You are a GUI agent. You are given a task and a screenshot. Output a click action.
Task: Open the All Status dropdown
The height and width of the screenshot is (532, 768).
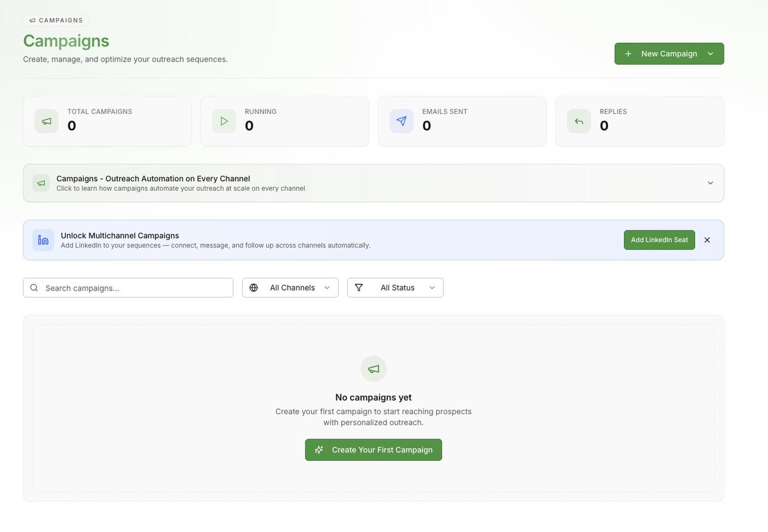[x=396, y=287]
